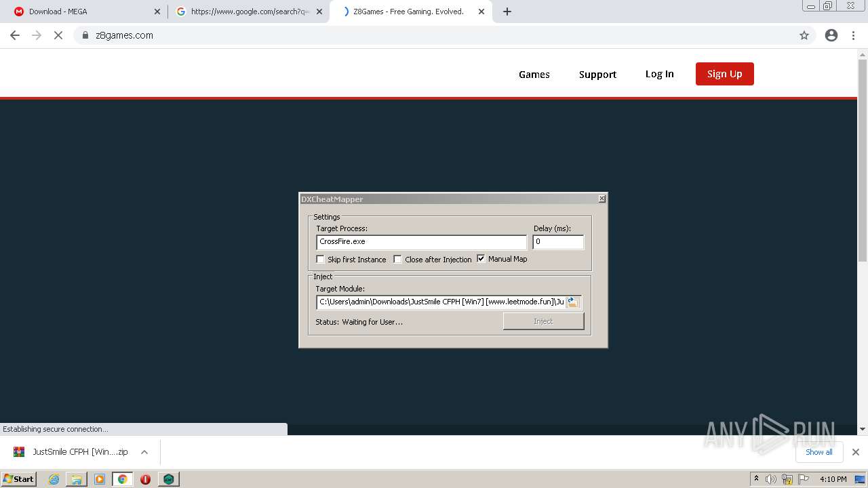Open volume speaker tray icon
The height and width of the screenshot is (488, 868).
771,479
